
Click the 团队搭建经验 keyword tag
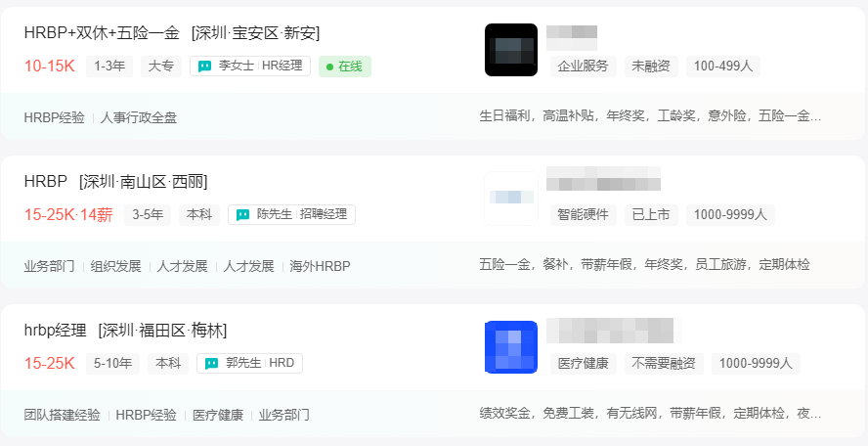pos(62,415)
